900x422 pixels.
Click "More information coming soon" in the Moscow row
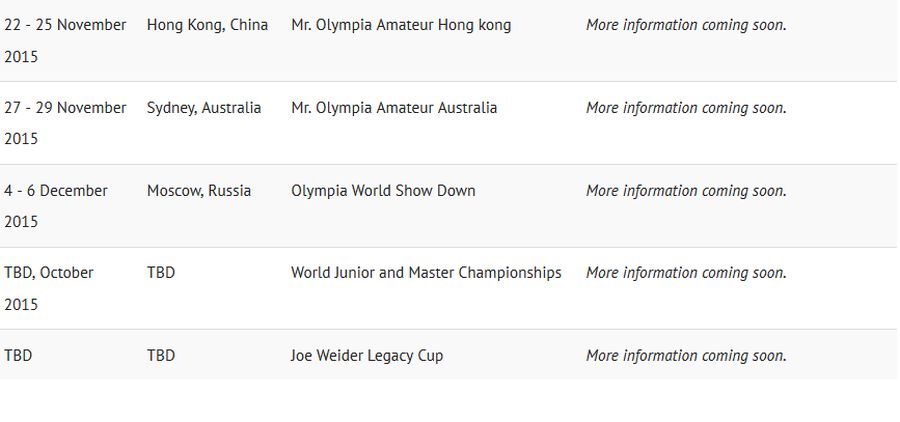[x=686, y=191]
